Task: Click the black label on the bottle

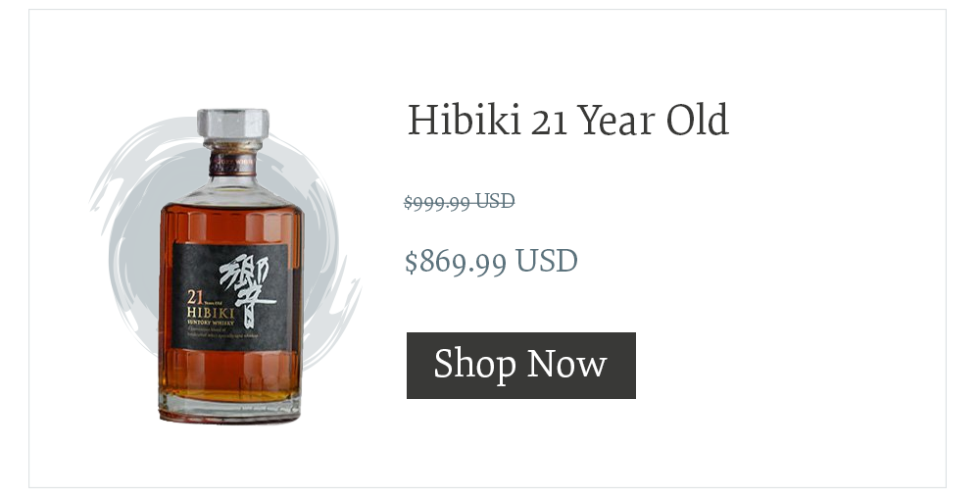Action: tap(230, 296)
